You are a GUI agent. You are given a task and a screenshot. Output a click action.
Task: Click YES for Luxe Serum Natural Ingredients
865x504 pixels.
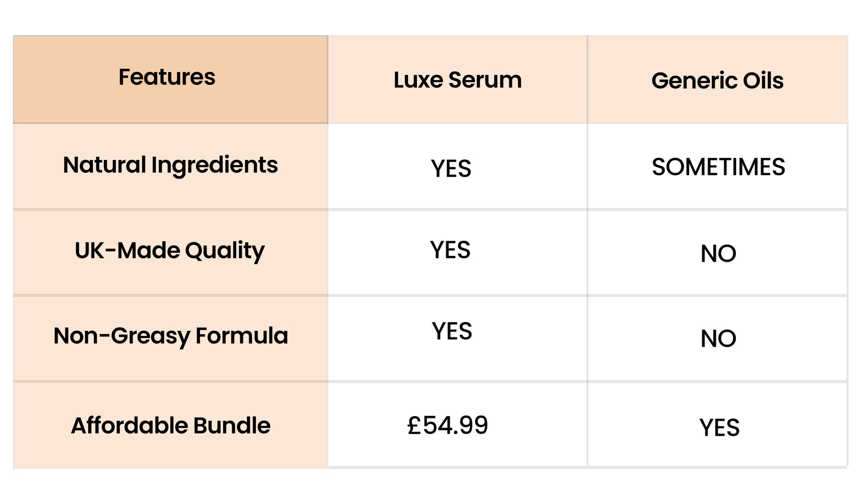451,168
